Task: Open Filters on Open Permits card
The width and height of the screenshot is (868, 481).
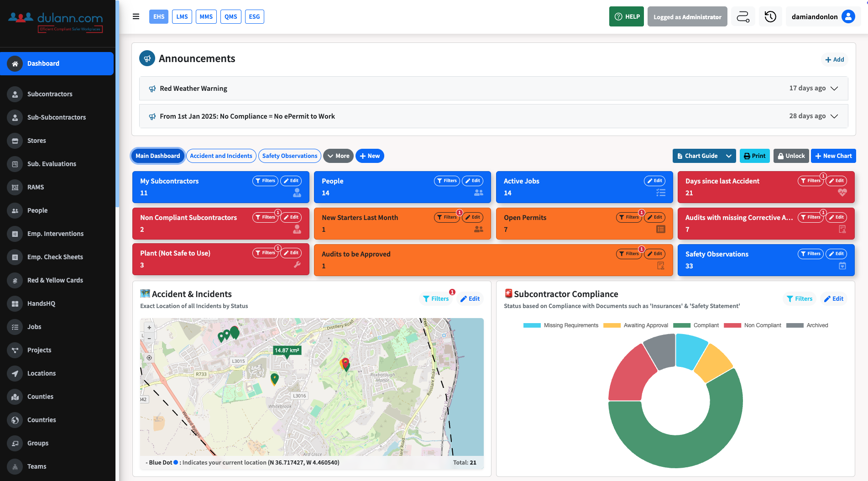Action: click(x=629, y=217)
